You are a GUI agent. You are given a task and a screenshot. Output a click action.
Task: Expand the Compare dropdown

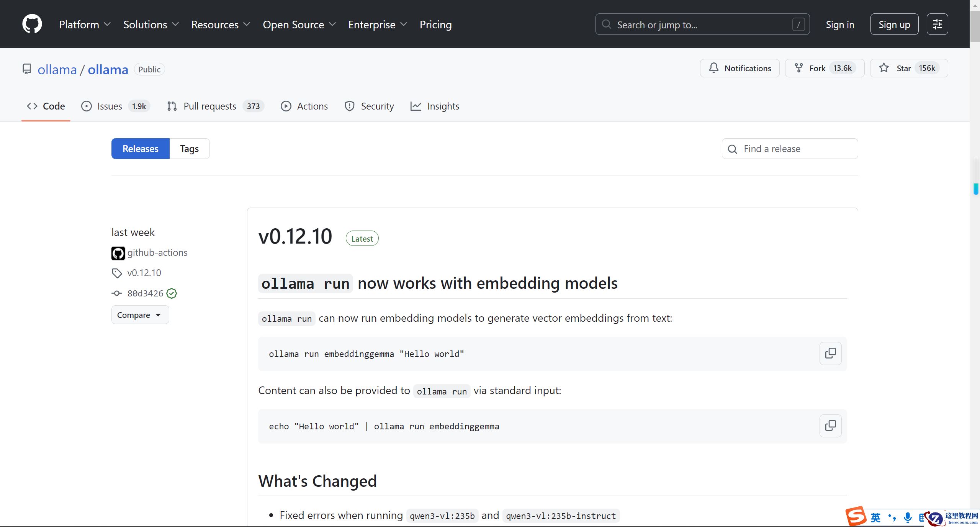coord(140,315)
